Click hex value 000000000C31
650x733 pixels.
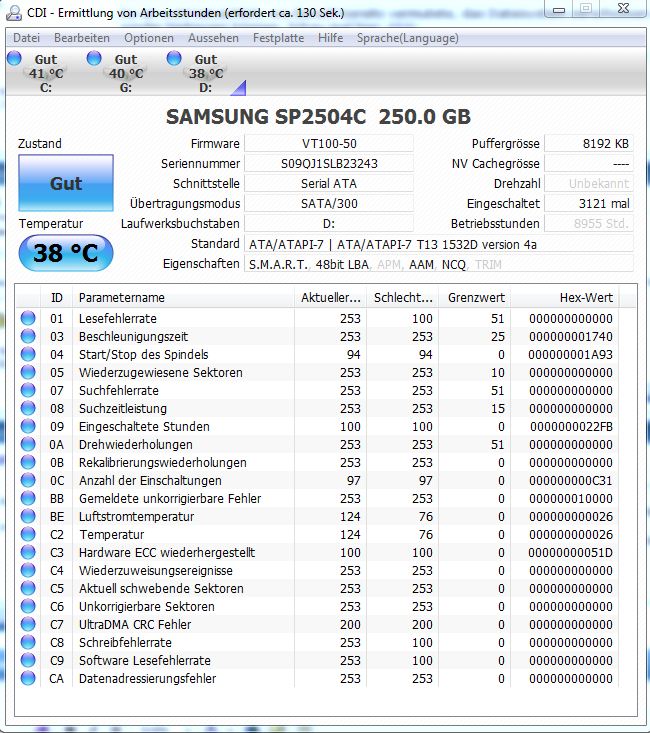coord(571,481)
